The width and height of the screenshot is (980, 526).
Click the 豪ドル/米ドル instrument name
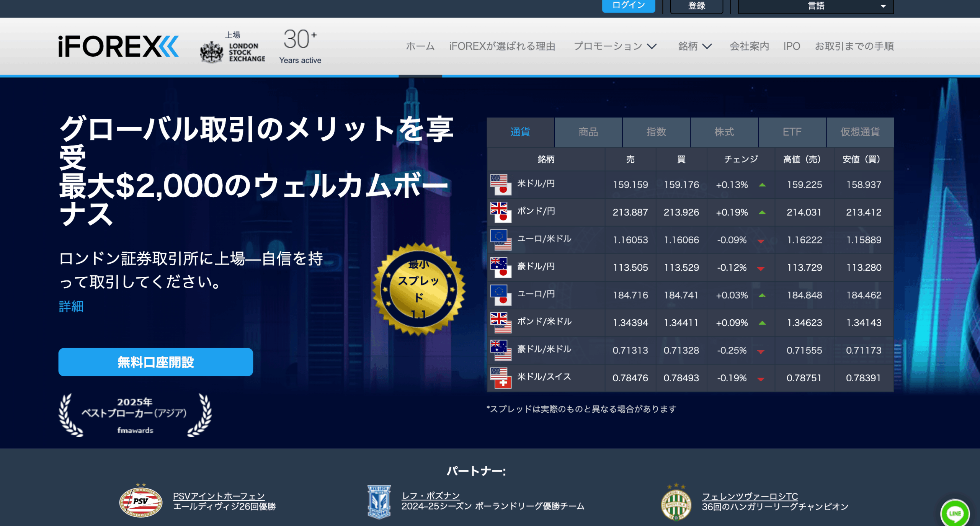(544, 349)
